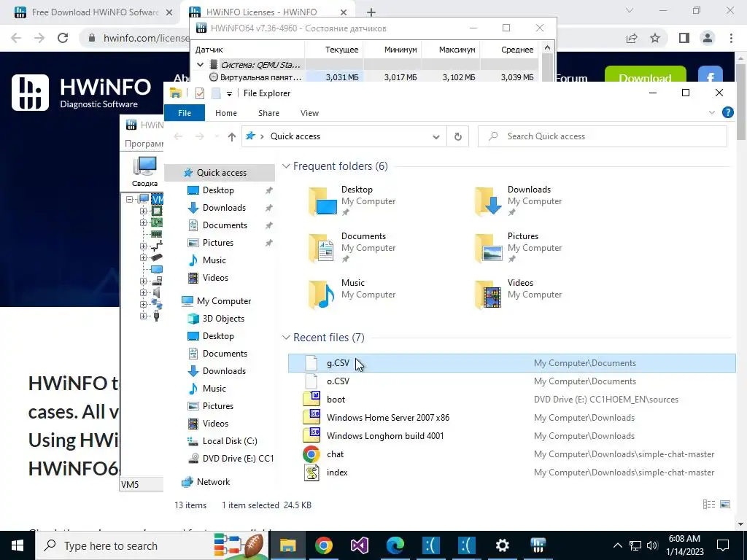The width and height of the screenshot is (747, 560).
Task: Open the notifications action center
Action: click(723, 545)
